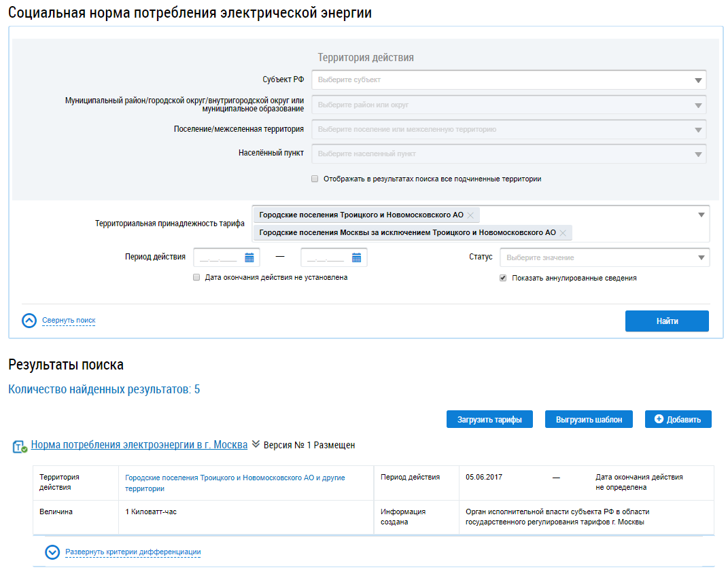728x574 pixels.
Task: Click the 'Загрузить тарифы' button
Action: [x=489, y=420]
